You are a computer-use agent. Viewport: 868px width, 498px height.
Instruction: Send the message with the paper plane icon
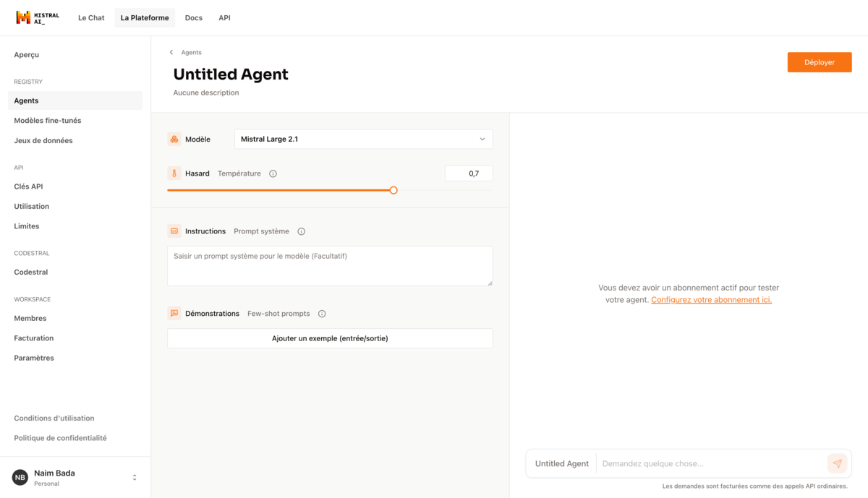click(x=837, y=463)
